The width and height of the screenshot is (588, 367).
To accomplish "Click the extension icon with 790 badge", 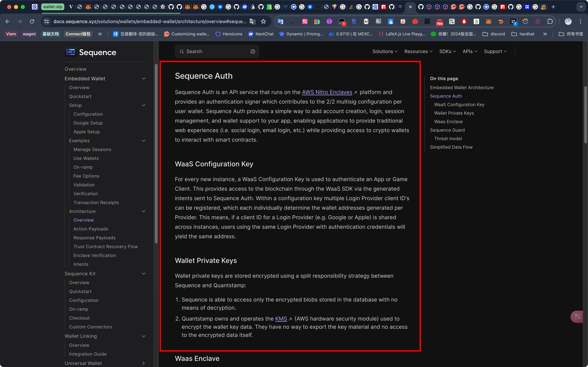I will pyautogui.click(x=439, y=22).
